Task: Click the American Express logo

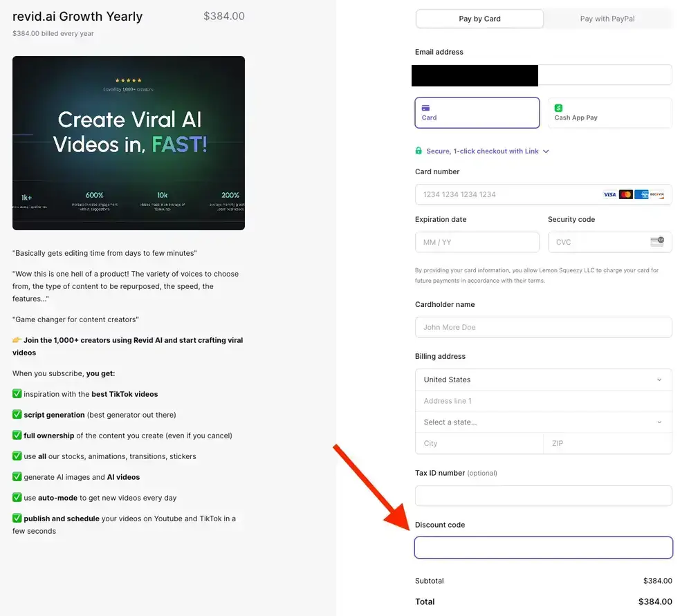Action: (x=641, y=195)
